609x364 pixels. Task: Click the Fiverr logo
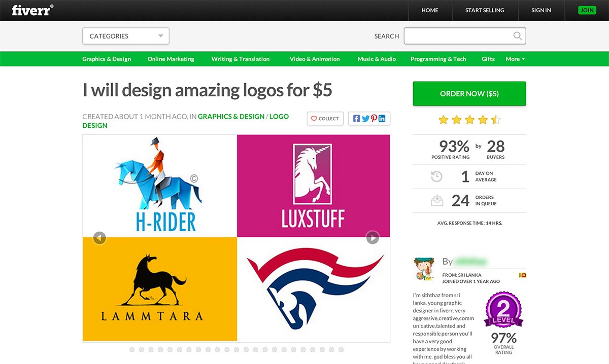32,10
